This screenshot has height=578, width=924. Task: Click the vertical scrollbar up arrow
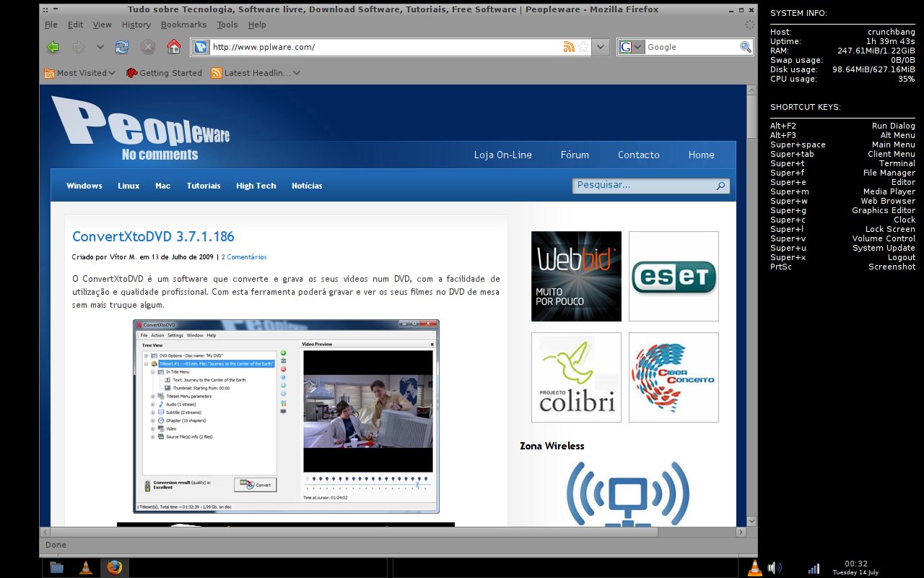click(751, 91)
